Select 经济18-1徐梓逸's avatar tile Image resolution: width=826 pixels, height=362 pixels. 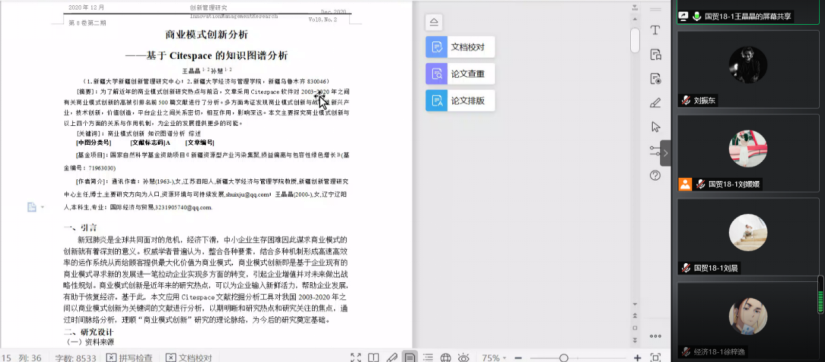tap(748, 321)
